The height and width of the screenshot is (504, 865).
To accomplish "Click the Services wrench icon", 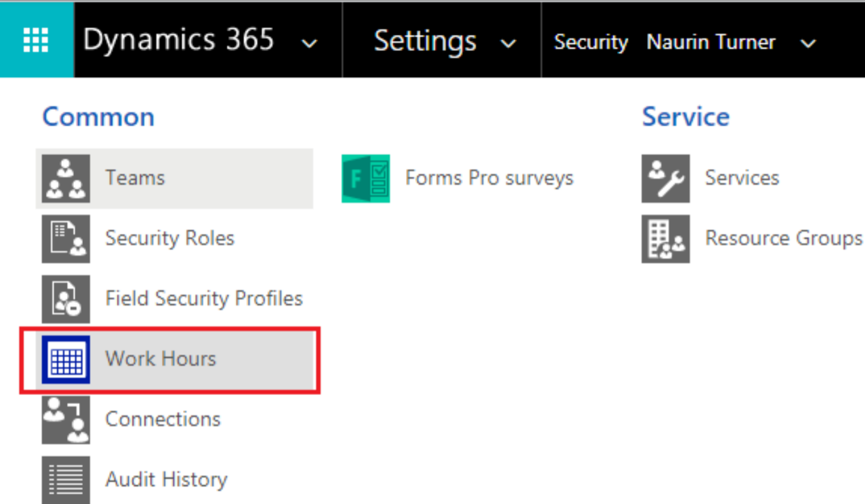I will (665, 178).
